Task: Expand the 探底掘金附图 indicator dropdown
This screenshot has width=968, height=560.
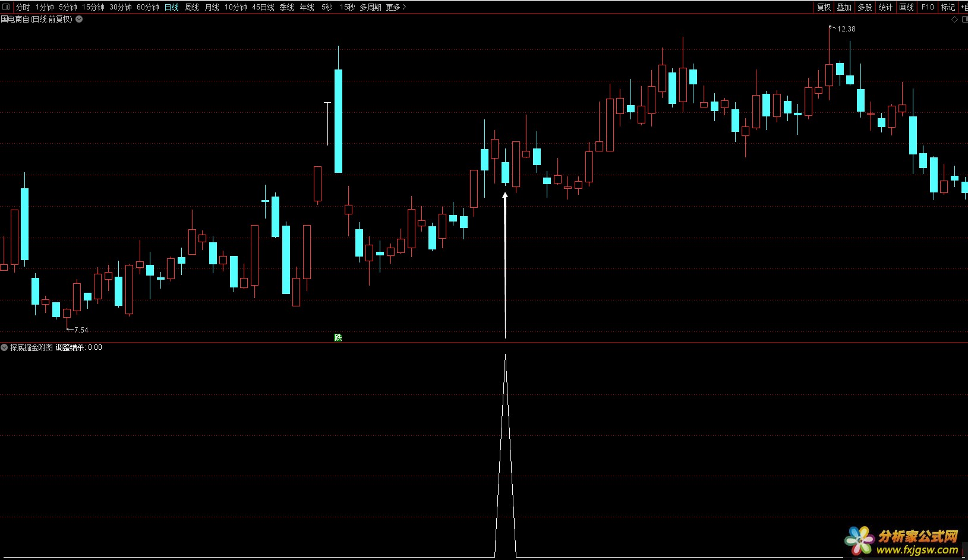Action: coord(4,347)
